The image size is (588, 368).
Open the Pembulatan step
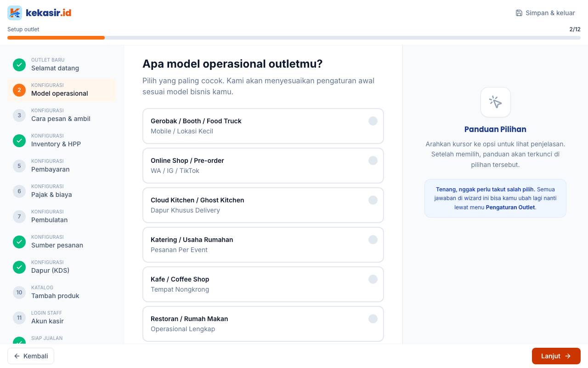62,217
